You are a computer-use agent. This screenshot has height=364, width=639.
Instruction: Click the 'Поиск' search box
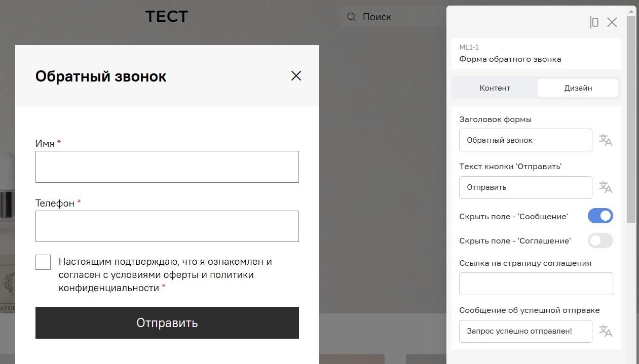pos(393,17)
